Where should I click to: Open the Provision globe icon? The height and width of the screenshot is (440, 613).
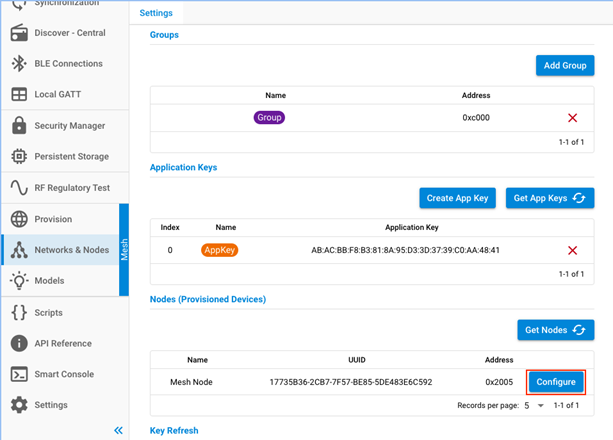18,220
